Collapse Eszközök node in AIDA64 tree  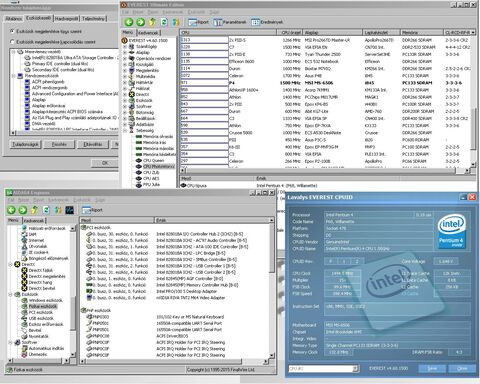(x=11, y=294)
